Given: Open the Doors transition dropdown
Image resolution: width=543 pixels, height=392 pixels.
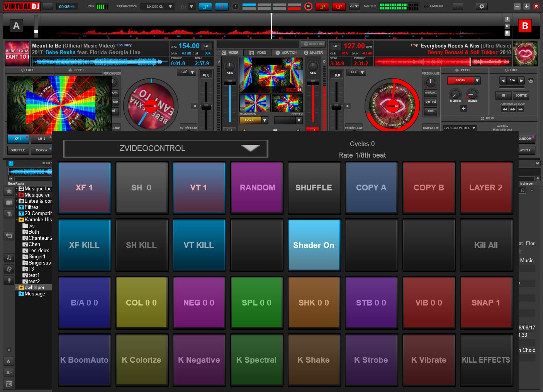Looking at the screenshot, I should tap(253, 120).
